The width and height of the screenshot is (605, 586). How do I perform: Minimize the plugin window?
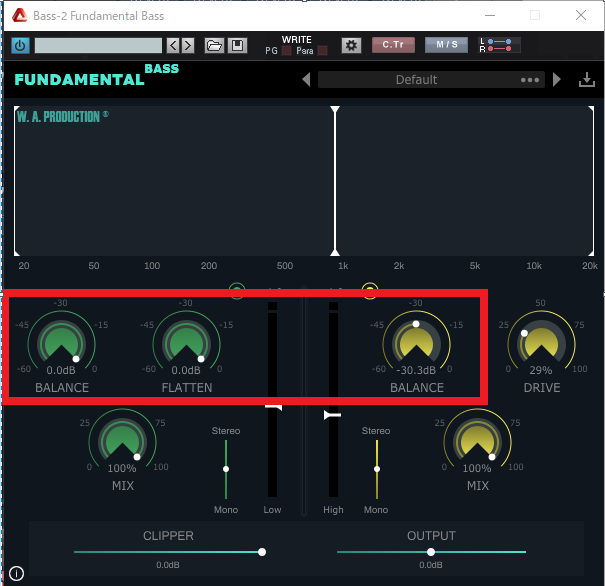click(490, 15)
